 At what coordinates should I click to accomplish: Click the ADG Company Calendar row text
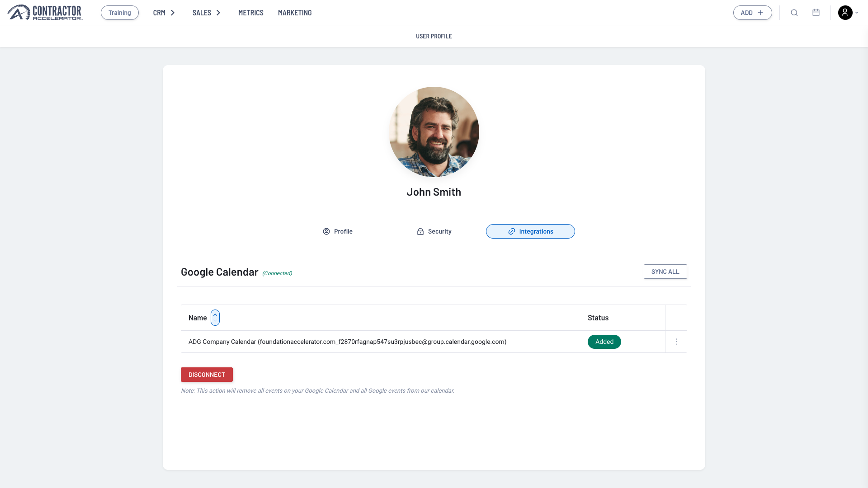point(347,342)
